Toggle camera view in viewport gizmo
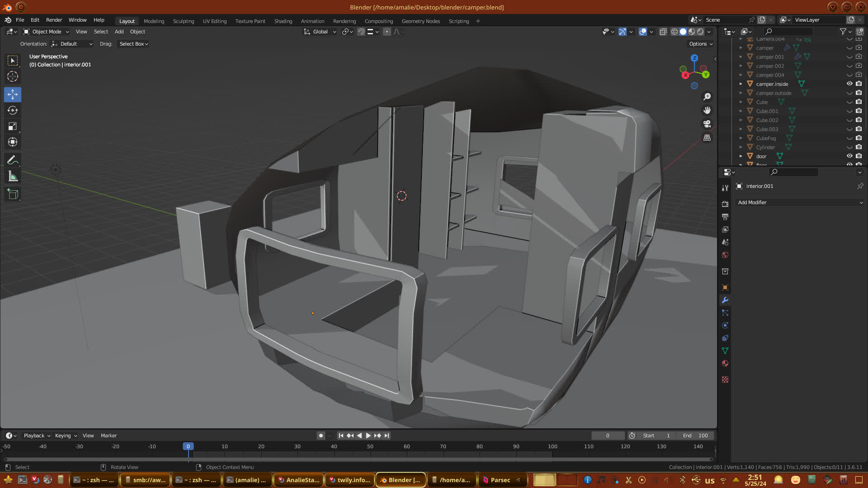Viewport: 868px width, 488px height. (x=707, y=124)
